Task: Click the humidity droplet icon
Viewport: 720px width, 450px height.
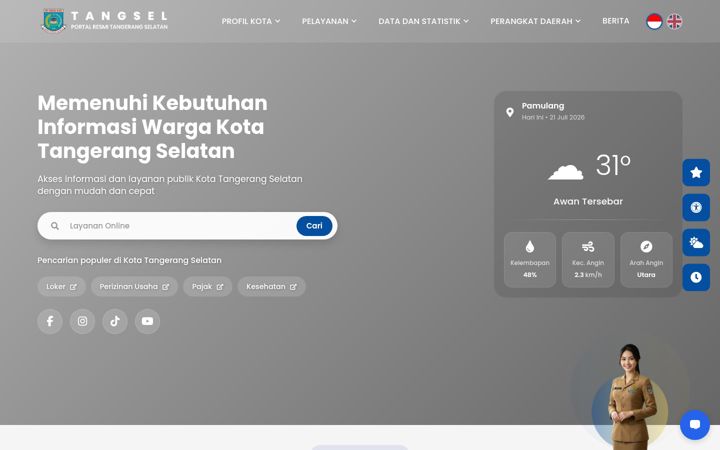Action: click(530, 247)
